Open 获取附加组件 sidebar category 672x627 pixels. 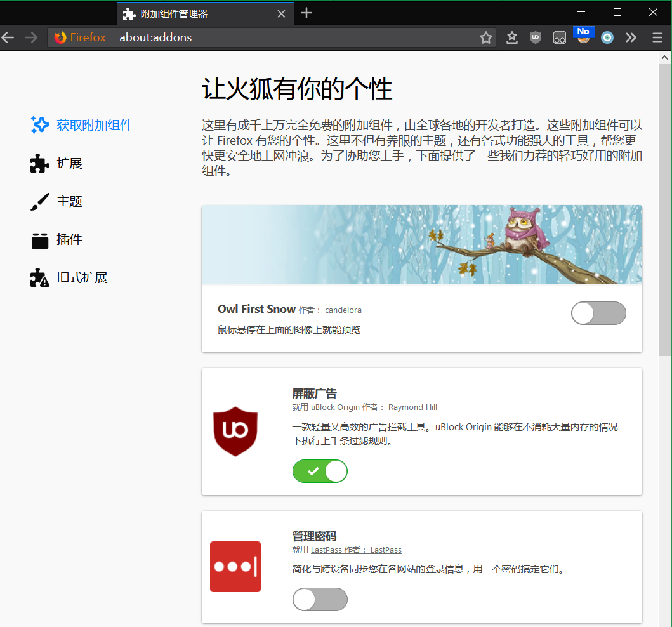tap(81, 125)
